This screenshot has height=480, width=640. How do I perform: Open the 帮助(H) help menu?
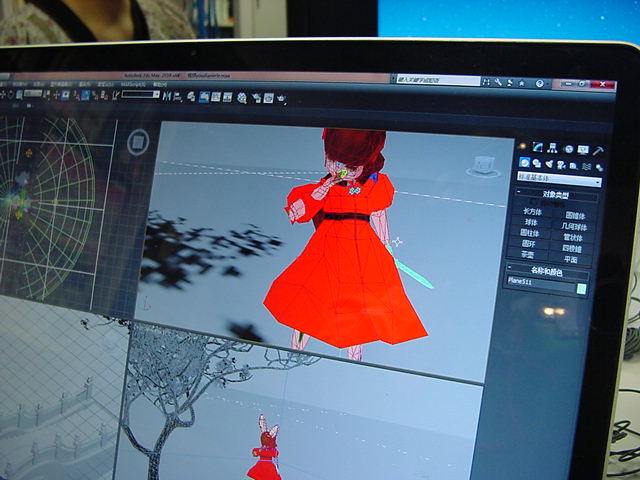(160, 84)
